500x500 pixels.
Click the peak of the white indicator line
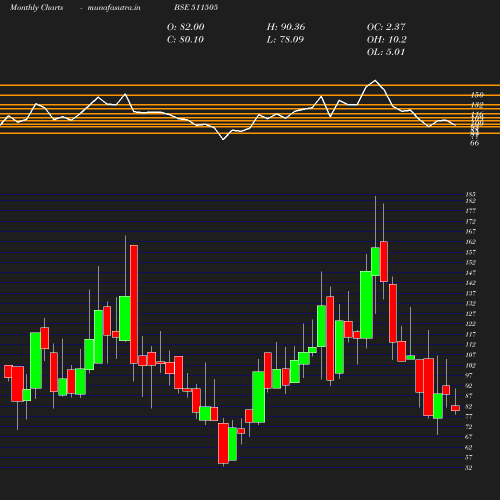coord(375,80)
